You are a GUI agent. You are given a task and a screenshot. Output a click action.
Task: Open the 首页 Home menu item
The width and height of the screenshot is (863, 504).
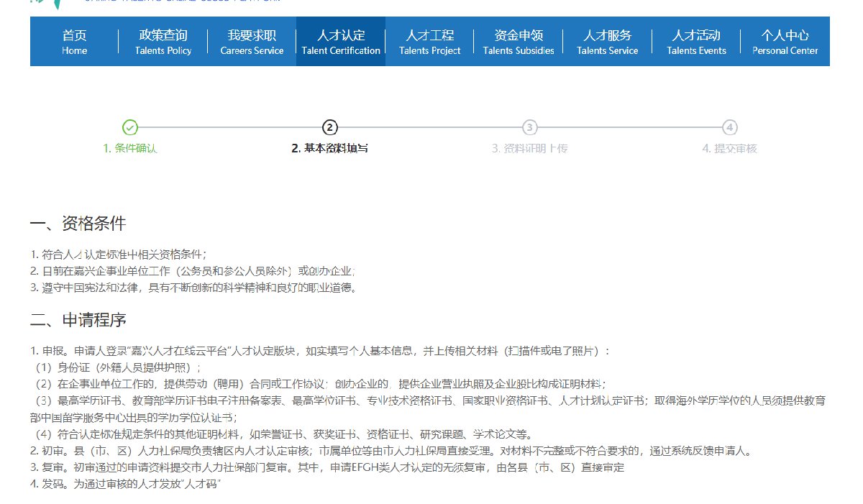74,42
